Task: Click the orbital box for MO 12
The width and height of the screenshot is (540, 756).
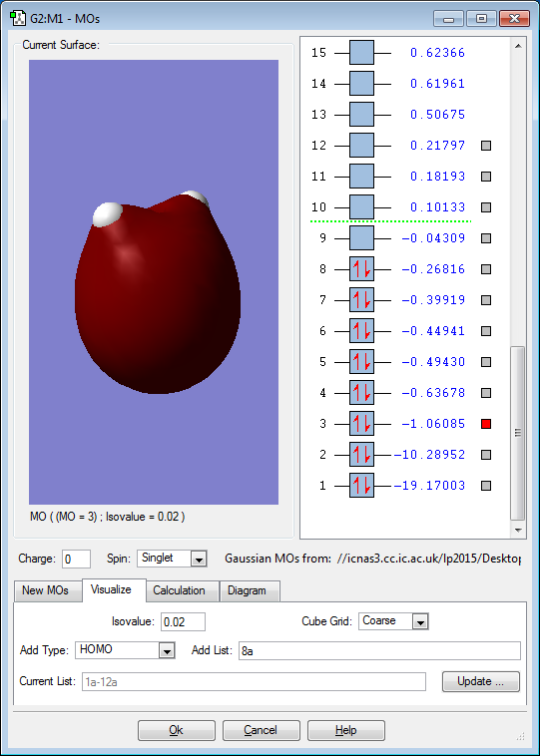Action: (361, 146)
